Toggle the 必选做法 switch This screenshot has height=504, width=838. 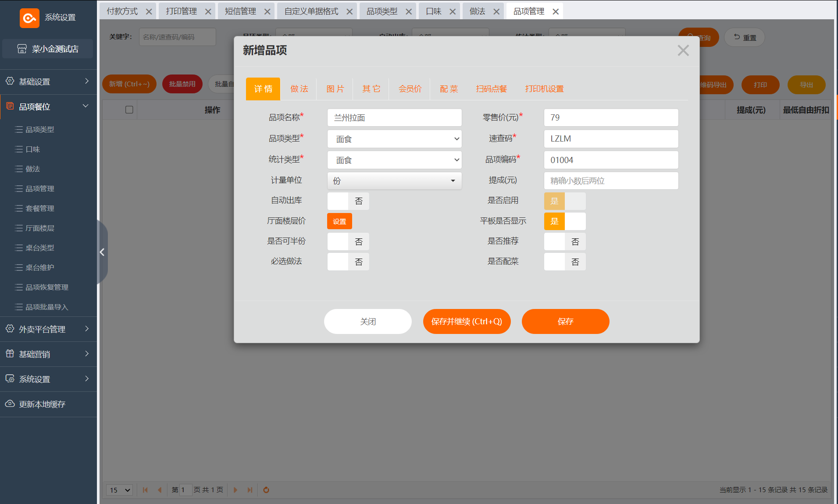pyautogui.click(x=348, y=262)
